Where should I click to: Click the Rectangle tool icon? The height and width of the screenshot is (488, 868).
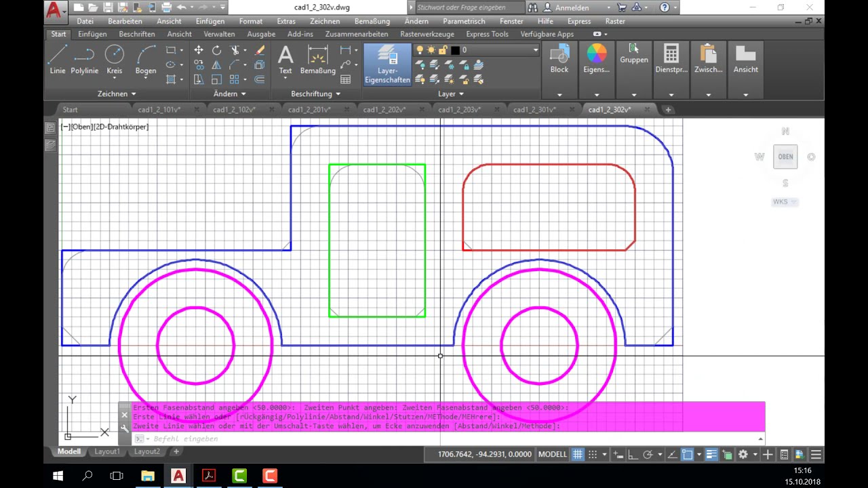pos(171,50)
